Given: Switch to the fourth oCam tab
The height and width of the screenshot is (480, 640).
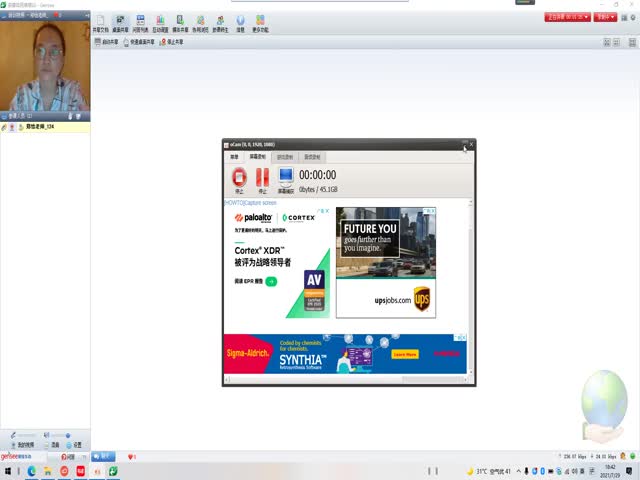Looking at the screenshot, I should (x=312, y=157).
